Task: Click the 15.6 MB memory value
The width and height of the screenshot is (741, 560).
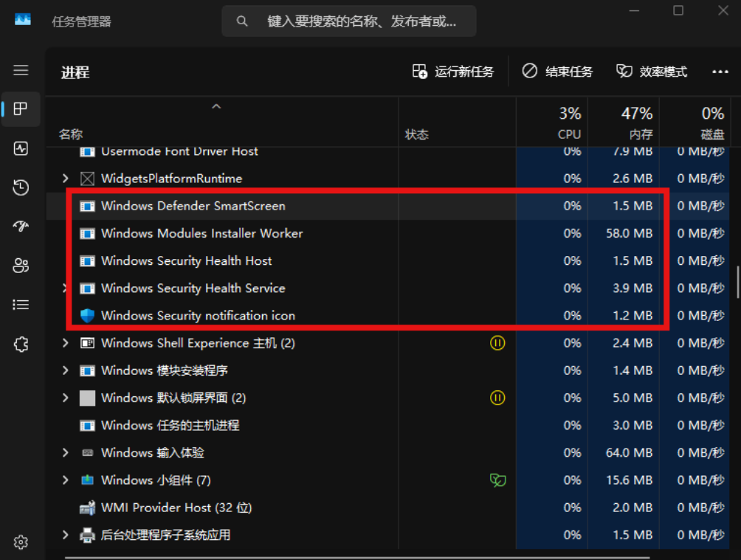Action: [630, 480]
